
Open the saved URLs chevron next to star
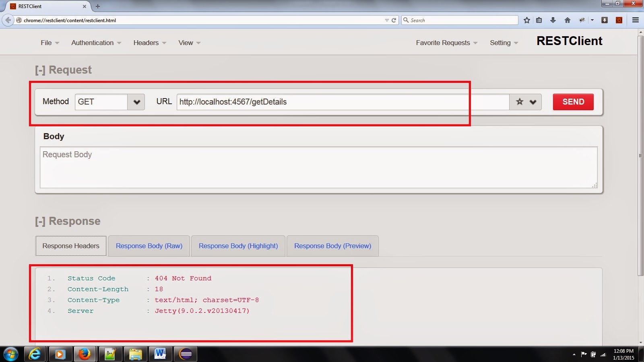tap(533, 102)
